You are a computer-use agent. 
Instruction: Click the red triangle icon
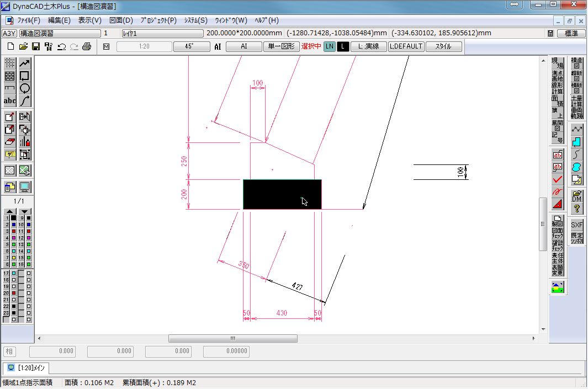pos(558,204)
